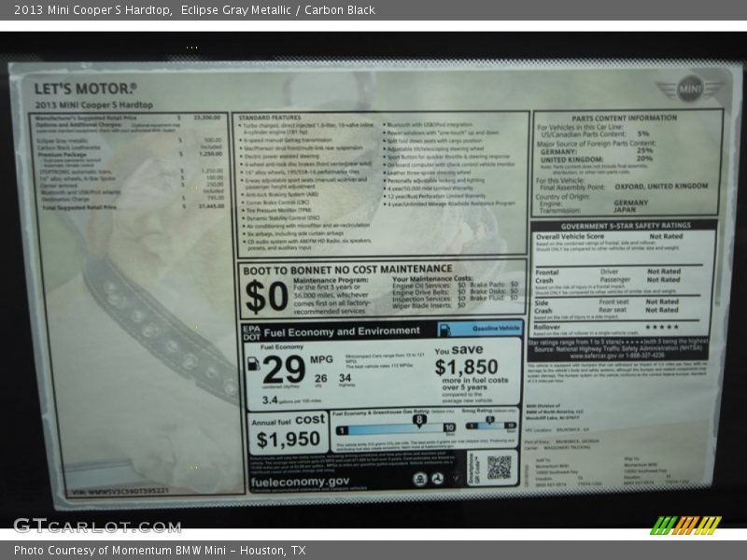Click the gasoline pump icon beside 29 MPG

[x=255, y=362]
